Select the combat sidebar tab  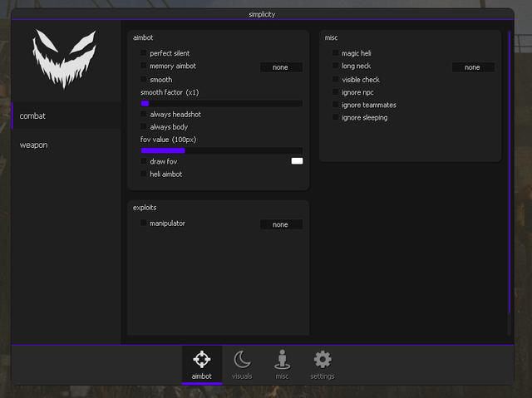point(66,116)
